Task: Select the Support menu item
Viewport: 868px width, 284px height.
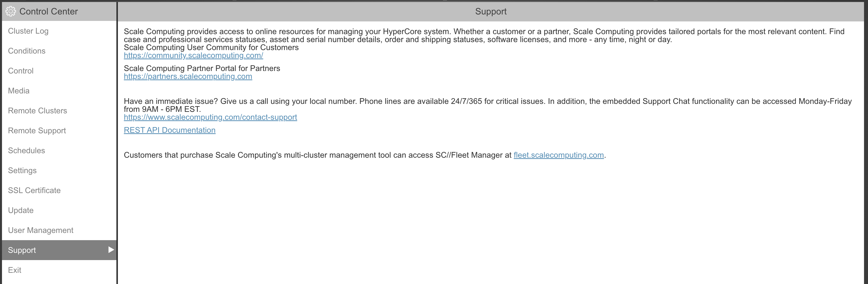Action: pos(59,250)
